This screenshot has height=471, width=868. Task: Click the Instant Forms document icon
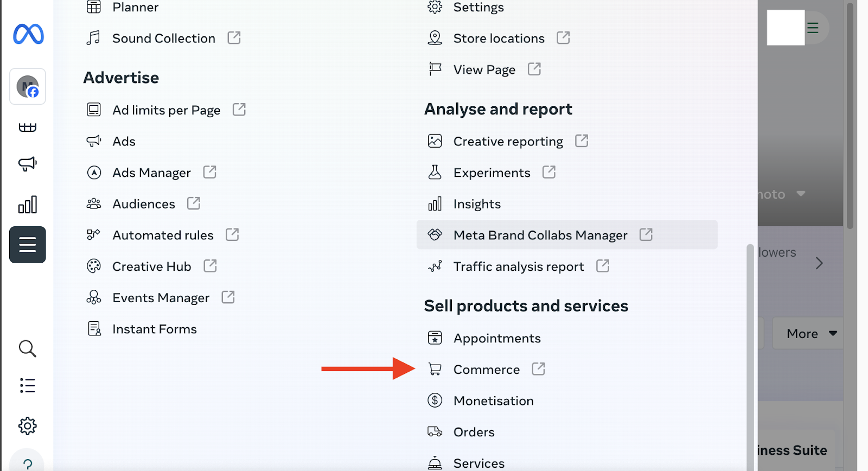(x=94, y=329)
